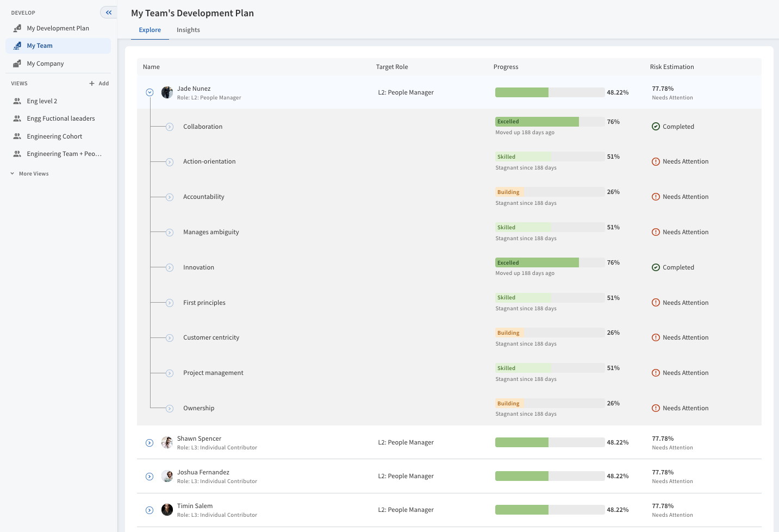Select the Explore tab

click(150, 30)
